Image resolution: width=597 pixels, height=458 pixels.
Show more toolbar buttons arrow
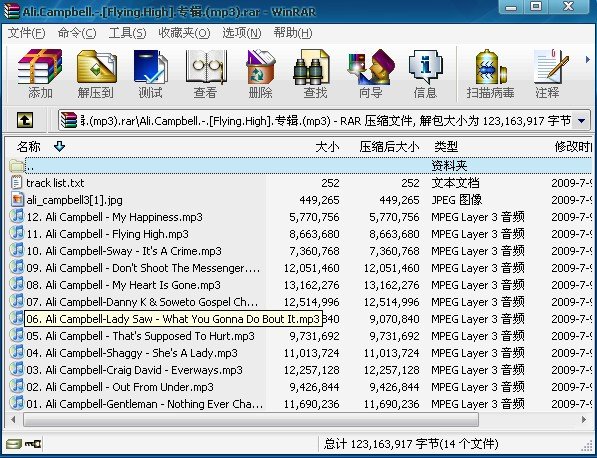(587, 60)
